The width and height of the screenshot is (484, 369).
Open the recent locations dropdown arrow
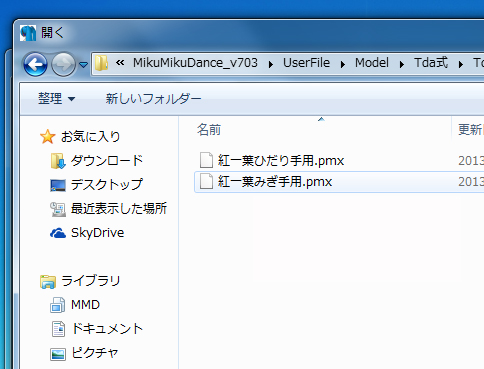tap(84, 64)
